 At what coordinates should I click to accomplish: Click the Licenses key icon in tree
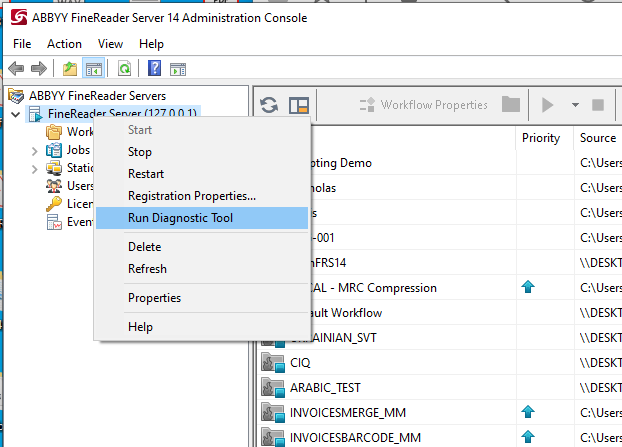point(54,204)
